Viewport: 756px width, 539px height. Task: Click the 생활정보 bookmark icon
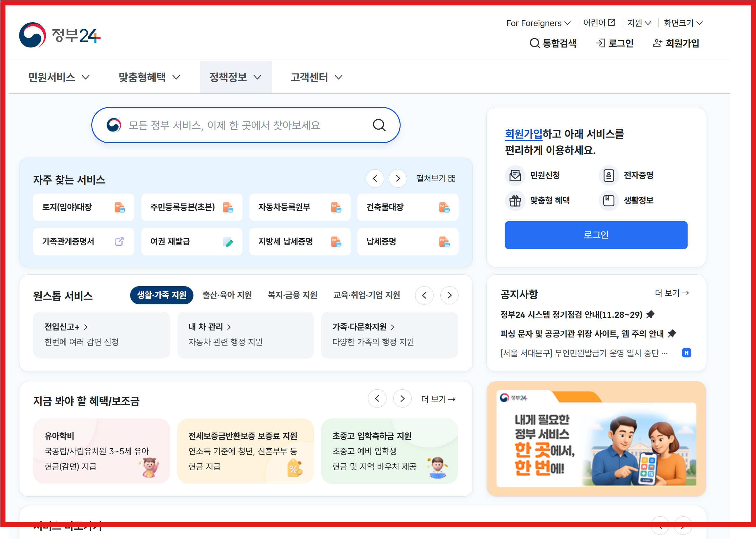click(x=608, y=201)
